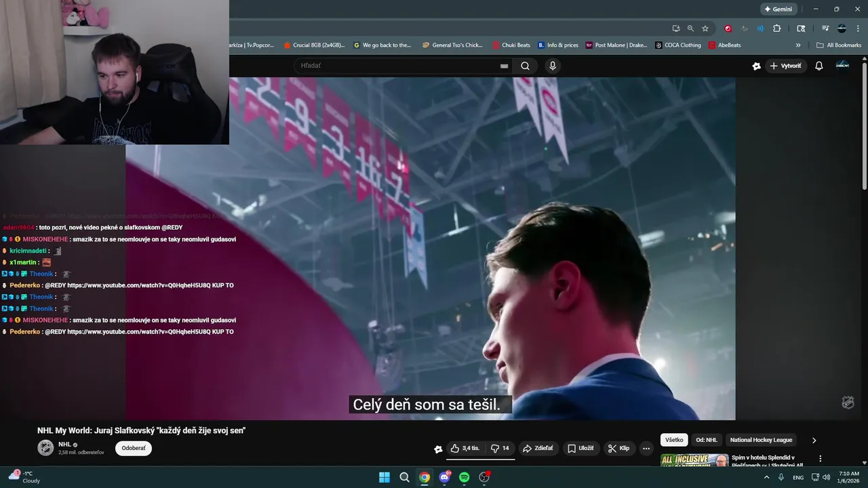Click the Vytvoriť create button
Image resolution: width=868 pixels, height=488 pixels.
point(785,66)
